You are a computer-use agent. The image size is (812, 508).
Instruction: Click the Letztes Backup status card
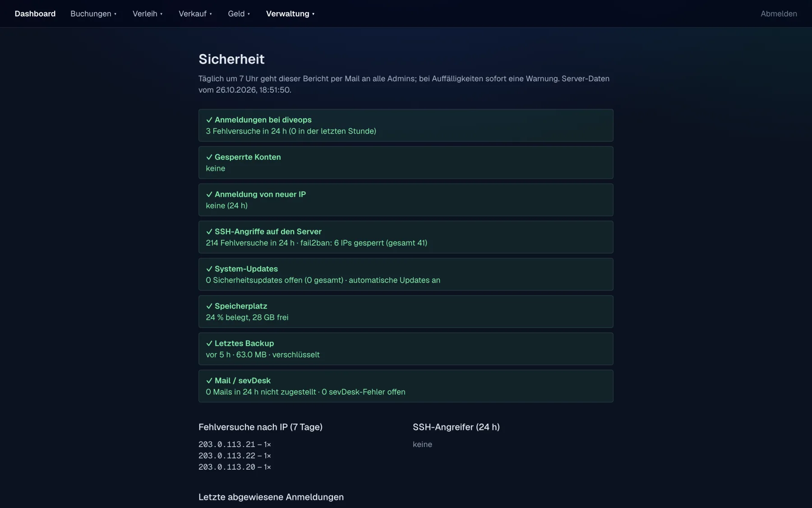pyautogui.click(x=406, y=349)
